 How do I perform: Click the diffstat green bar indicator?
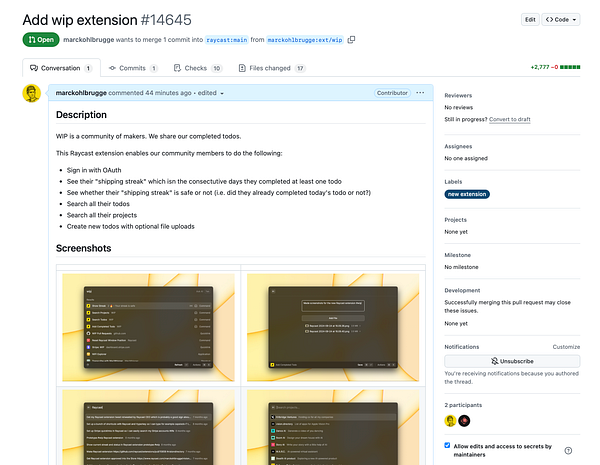(x=570, y=67)
